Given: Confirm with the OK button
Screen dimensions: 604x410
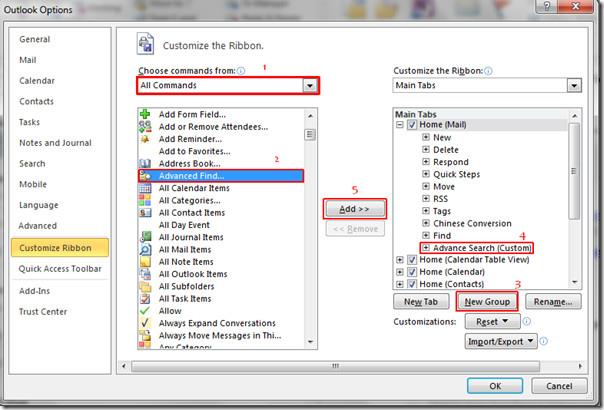Looking at the screenshot, I should [495, 386].
